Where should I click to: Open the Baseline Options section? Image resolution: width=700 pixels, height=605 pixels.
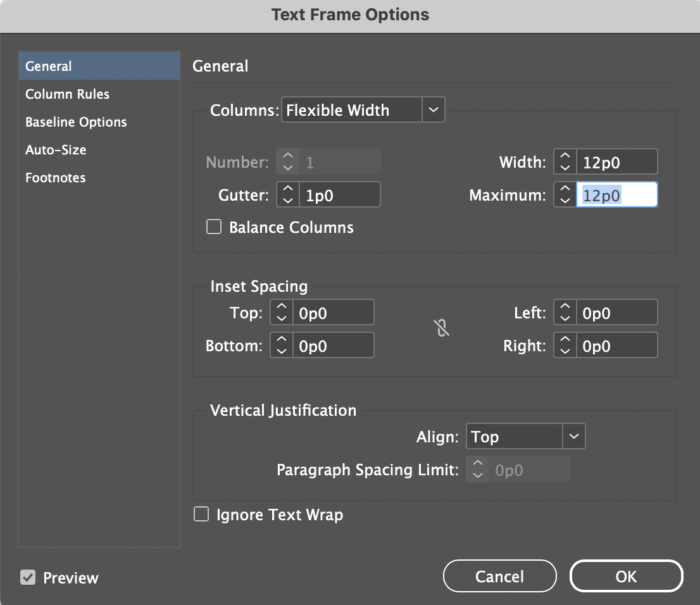(75, 122)
